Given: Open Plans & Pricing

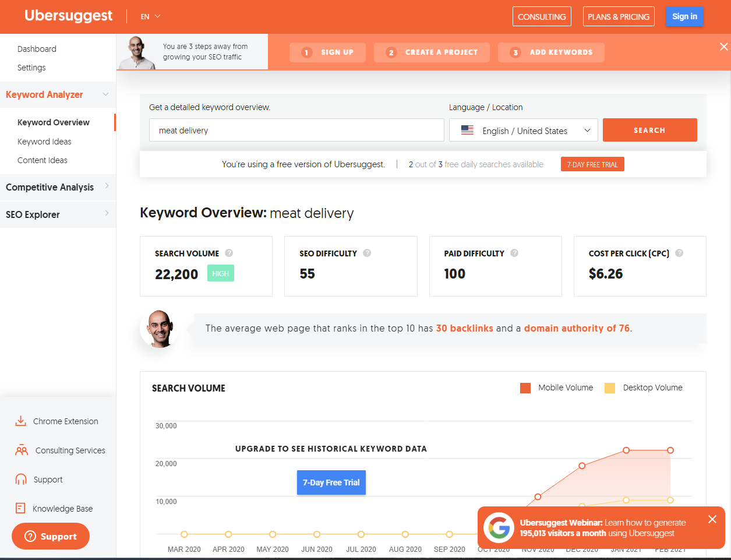Looking at the screenshot, I should pyautogui.click(x=619, y=16).
